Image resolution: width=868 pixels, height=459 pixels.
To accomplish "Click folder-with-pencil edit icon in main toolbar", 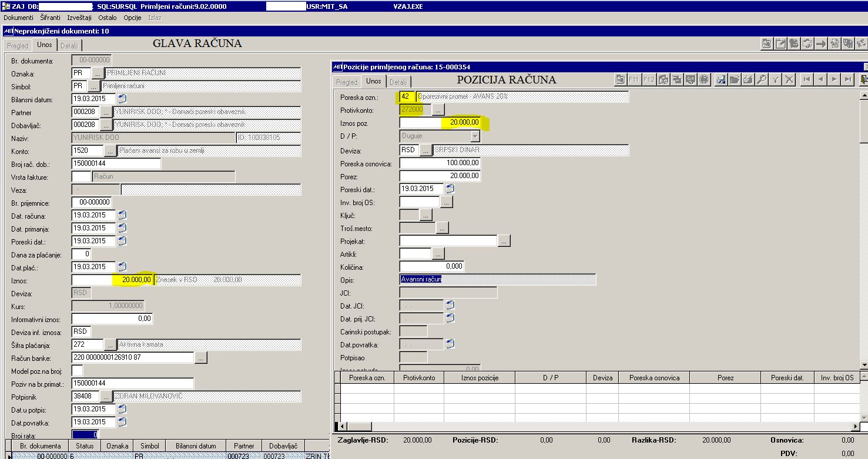I will (780, 43).
